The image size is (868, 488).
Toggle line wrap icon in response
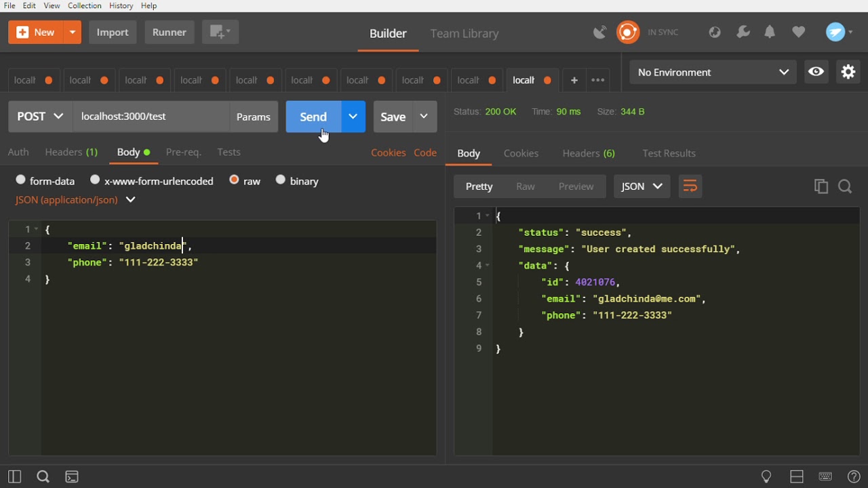click(x=690, y=186)
